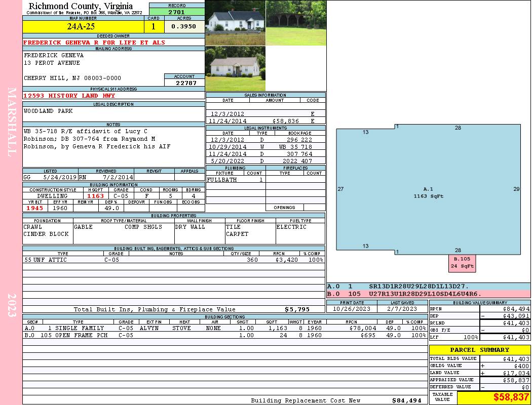532x405 pixels.
Task: Select the 11/24/2014 sale row for $58,836
Action: pyautogui.click(x=265, y=121)
